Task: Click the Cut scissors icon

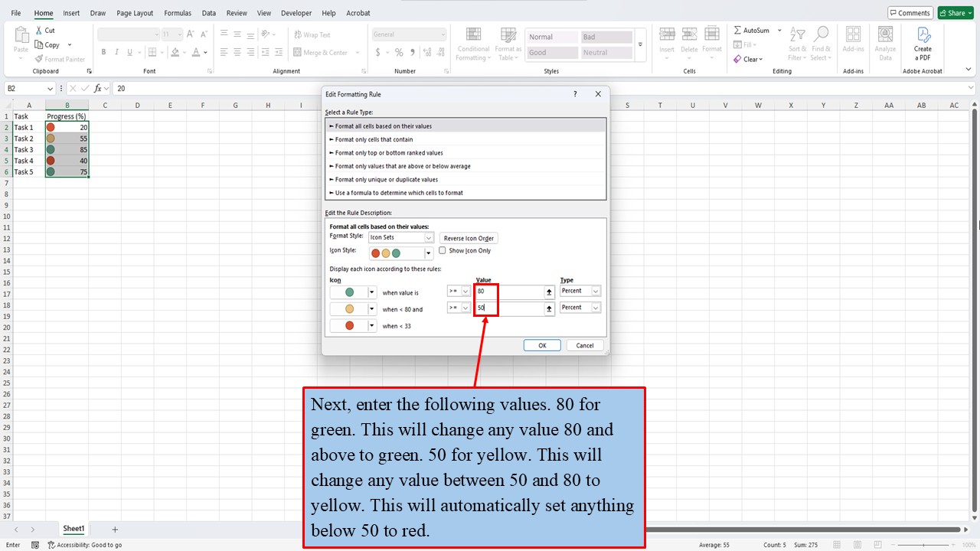Action: coord(38,31)
